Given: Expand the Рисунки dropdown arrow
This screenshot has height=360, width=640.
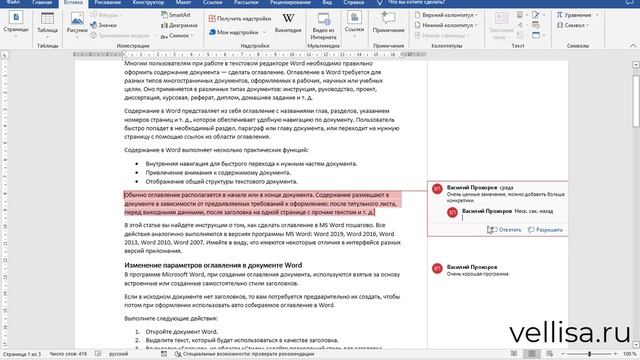Looking at the screenshot, I should tap(77, 36).
